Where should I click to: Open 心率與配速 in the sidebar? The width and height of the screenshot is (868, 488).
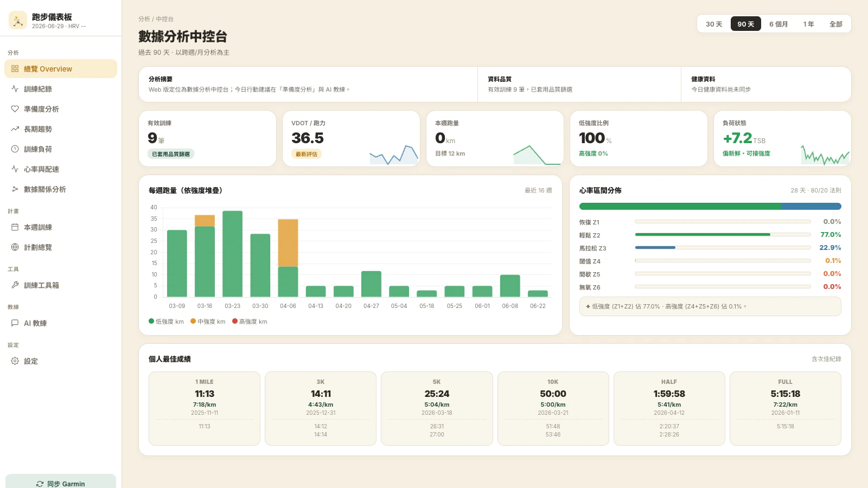(61, 169)
